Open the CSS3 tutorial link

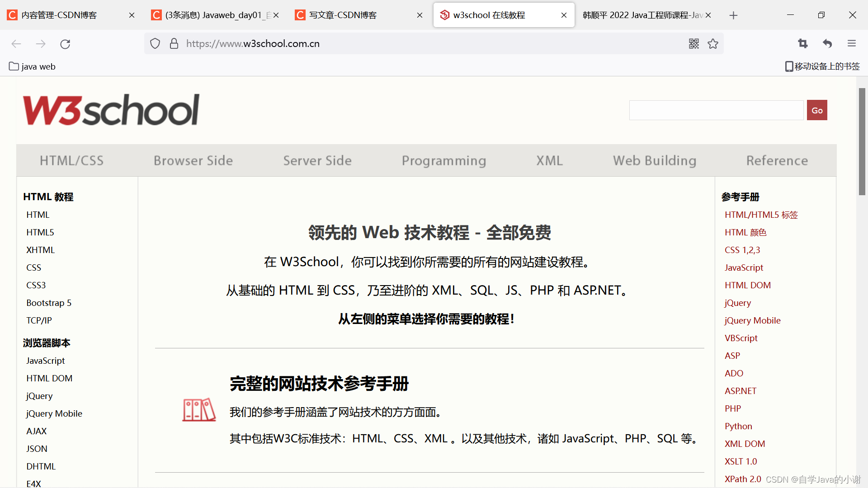click(36, 285)
